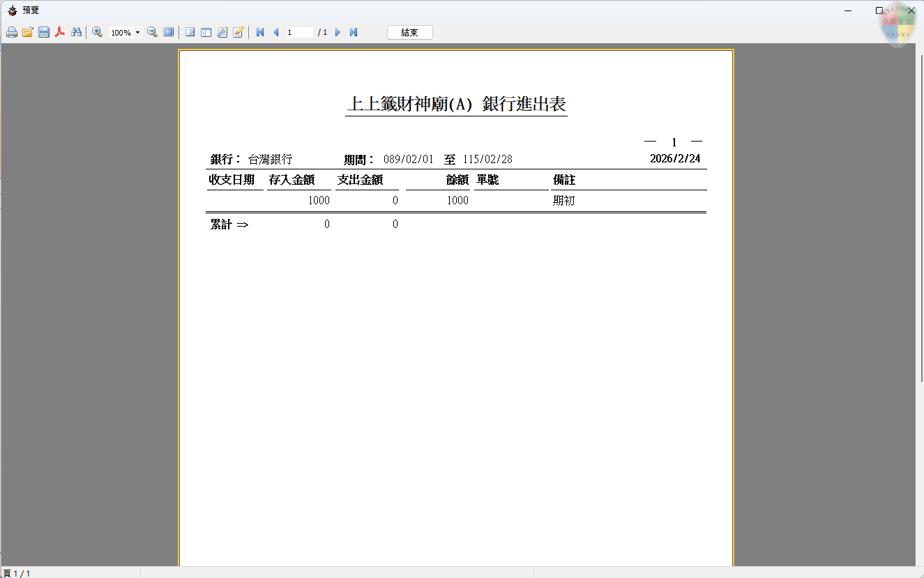Toggle the thumbnails panel
The height and width of the screenshot is (578, 924).
coord(206,32)
